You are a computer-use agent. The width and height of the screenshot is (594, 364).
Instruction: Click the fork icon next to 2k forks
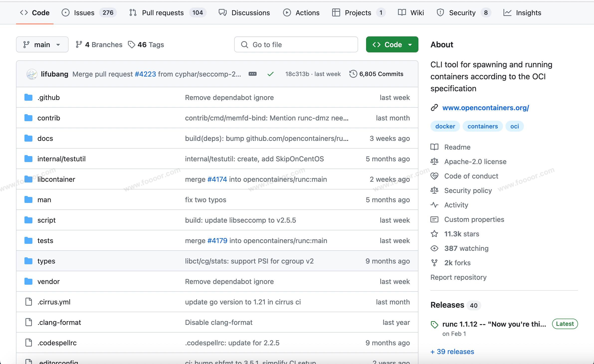(434, 263)
